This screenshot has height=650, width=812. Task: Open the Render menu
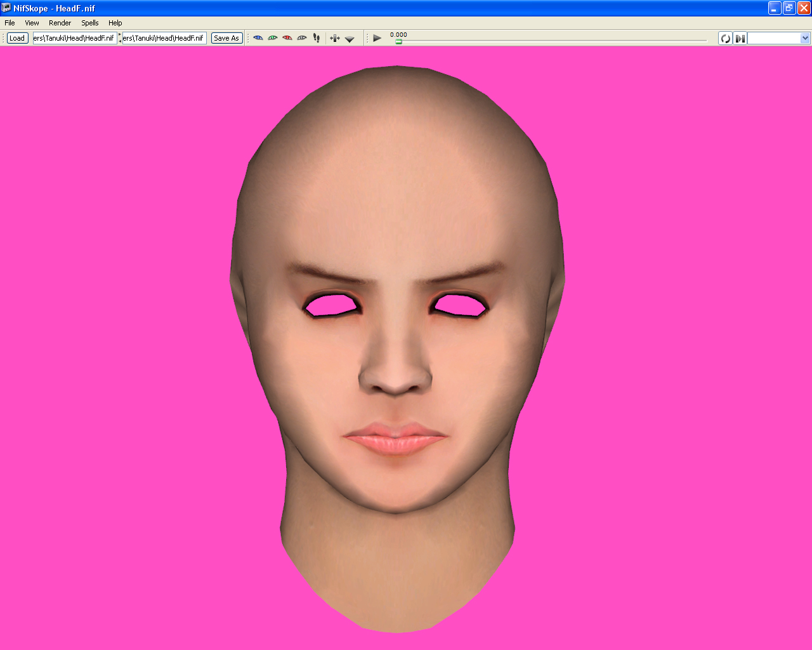pyautogui.click(x=60, y=23)
